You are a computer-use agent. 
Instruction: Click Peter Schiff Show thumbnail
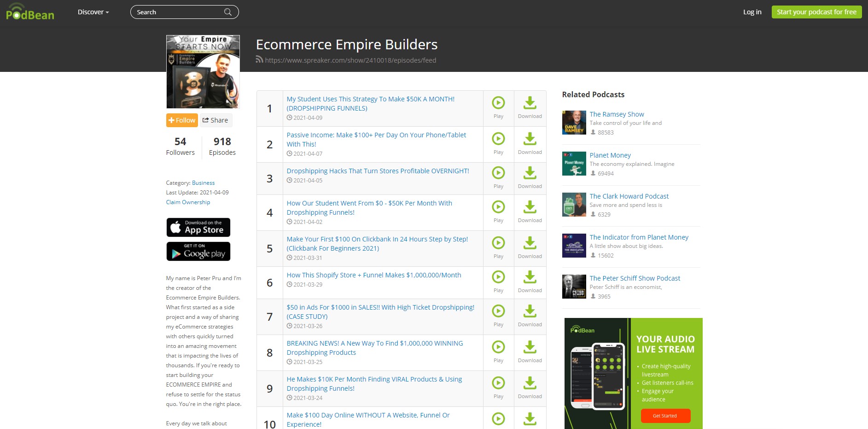(x=574, y=287)
